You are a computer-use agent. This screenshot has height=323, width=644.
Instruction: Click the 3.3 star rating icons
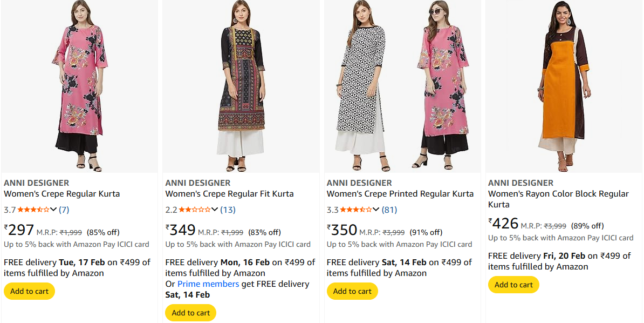coord(356,210)
